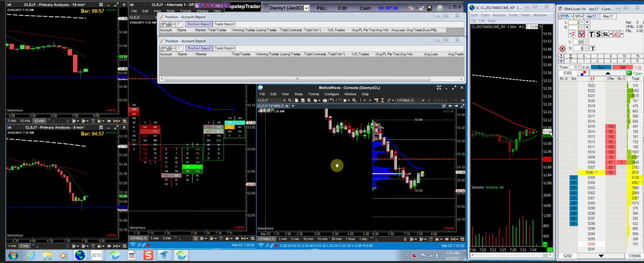Click Undo arrow in Console toolbar
The width and height of the screenshot is (644, 263).
[x=332, y=100]
